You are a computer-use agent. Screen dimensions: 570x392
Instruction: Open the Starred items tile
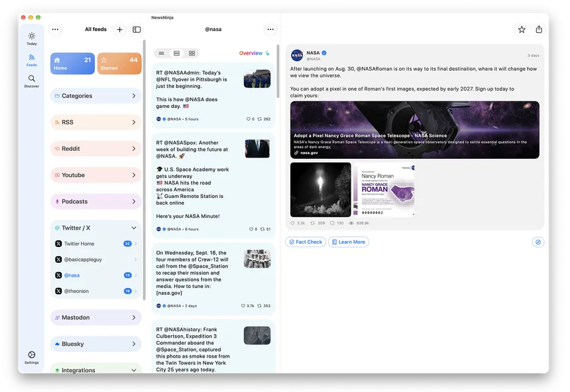(119, 64)
